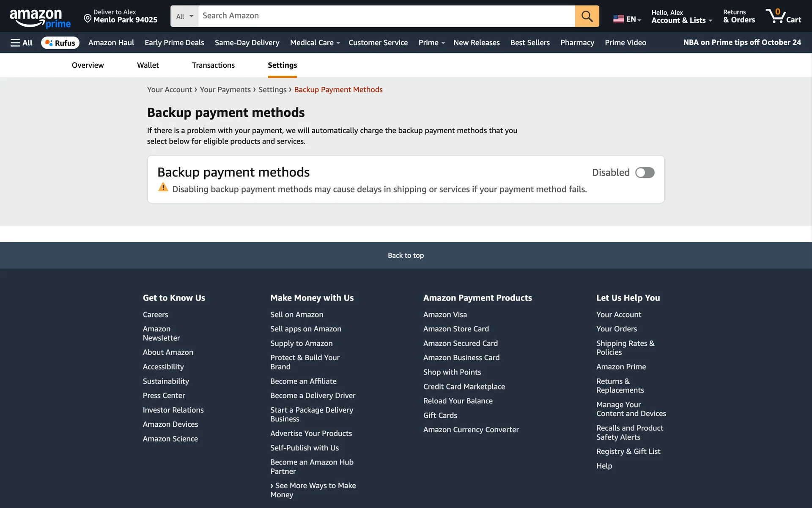
Task: Expand the Medical Care menu
Action: [315, 43]
